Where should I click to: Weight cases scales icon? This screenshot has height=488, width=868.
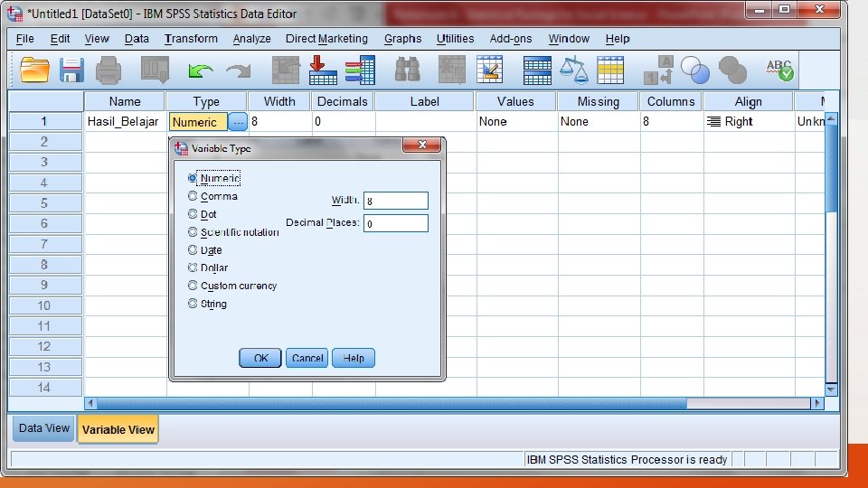coord(573,70)
